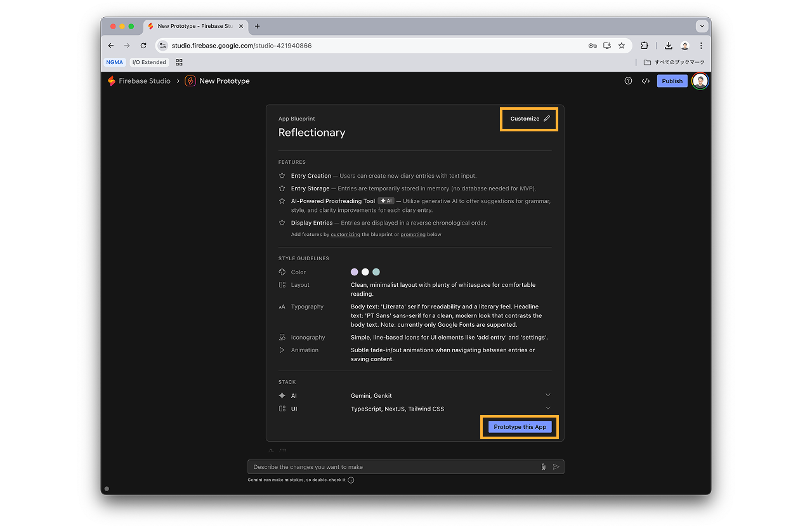The height and width of the screenshot is (528, 812).
Task: Toggle the star next to Entry Creation
Action: [282, 175]
